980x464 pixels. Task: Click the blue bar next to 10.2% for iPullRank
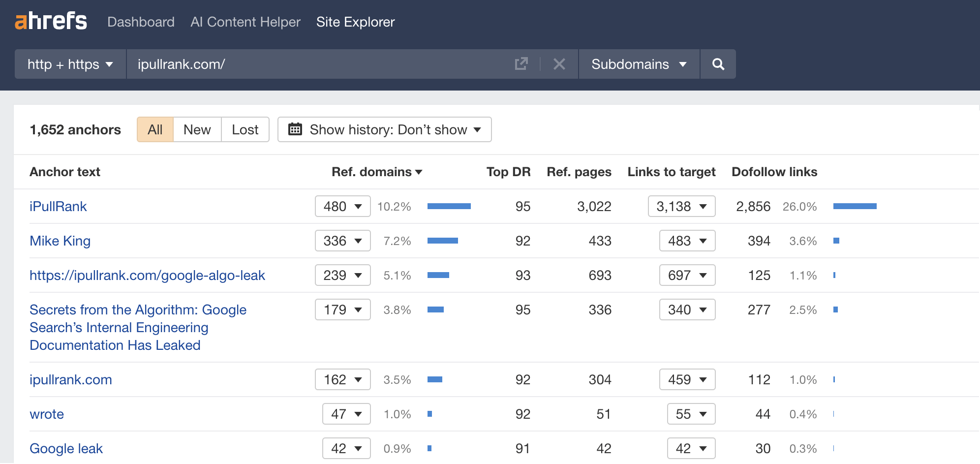pyautogui.click(x=449, y=206)
